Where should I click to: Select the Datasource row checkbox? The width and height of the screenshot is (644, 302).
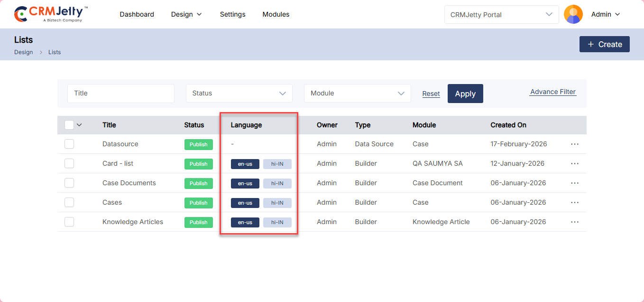coord(69,144)
